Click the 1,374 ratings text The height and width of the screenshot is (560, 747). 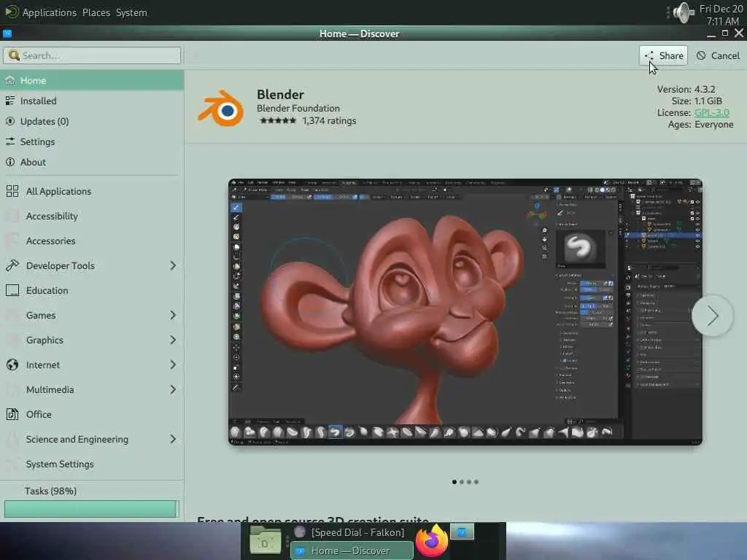pos(329,121)
